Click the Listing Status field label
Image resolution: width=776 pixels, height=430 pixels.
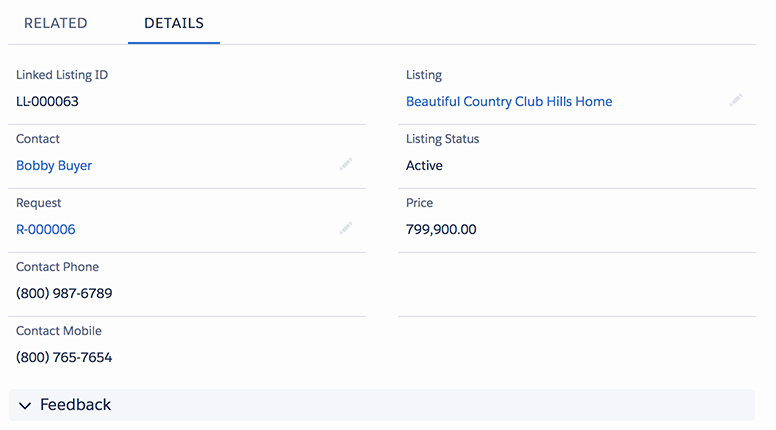(442, 139)
